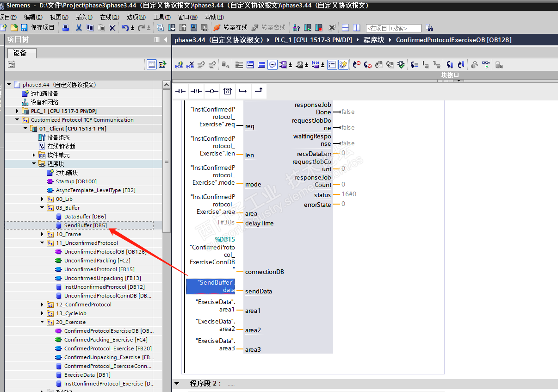Click the project search input field
This screenshot has width=558, height=392.
tap(393, 28)
